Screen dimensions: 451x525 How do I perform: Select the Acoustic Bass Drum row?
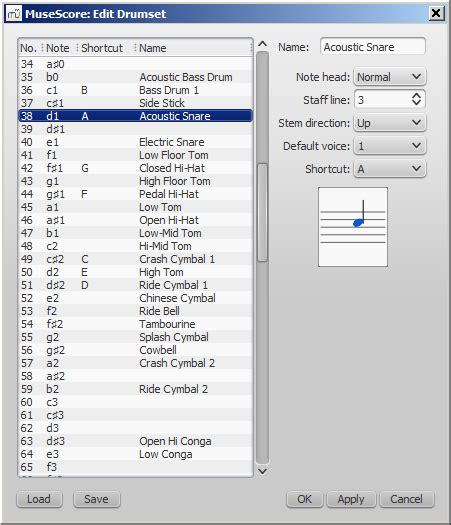(x=136, y=77)
